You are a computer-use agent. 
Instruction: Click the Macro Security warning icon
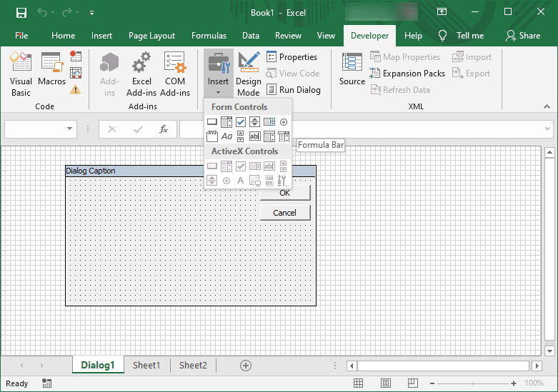[x=76, y=90]
